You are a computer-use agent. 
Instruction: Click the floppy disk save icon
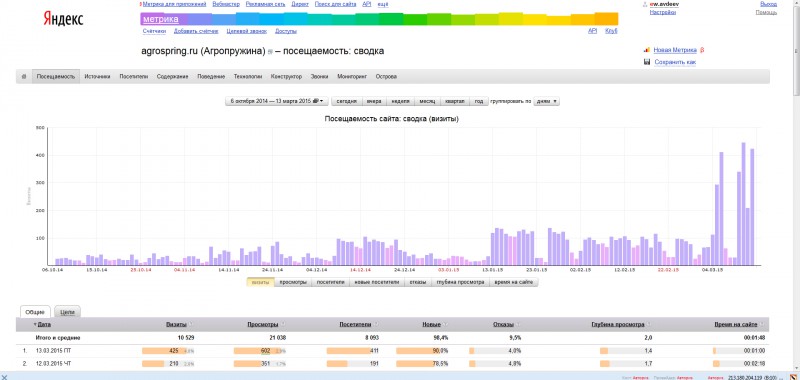point(646,62)
